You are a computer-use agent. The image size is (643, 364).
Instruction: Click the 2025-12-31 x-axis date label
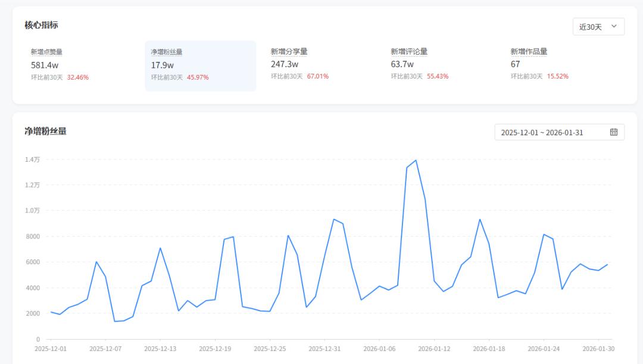pyautogui.click(x=324, y=349)
